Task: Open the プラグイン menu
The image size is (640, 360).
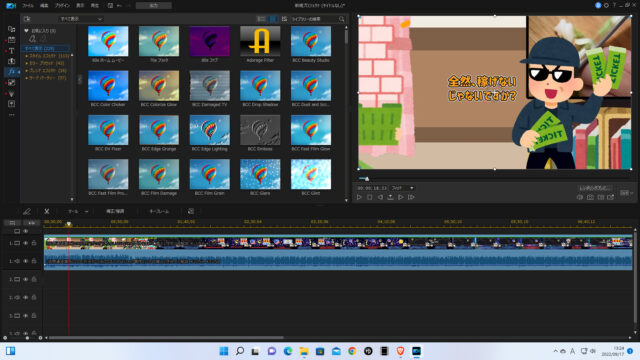Action: (62, 6)
